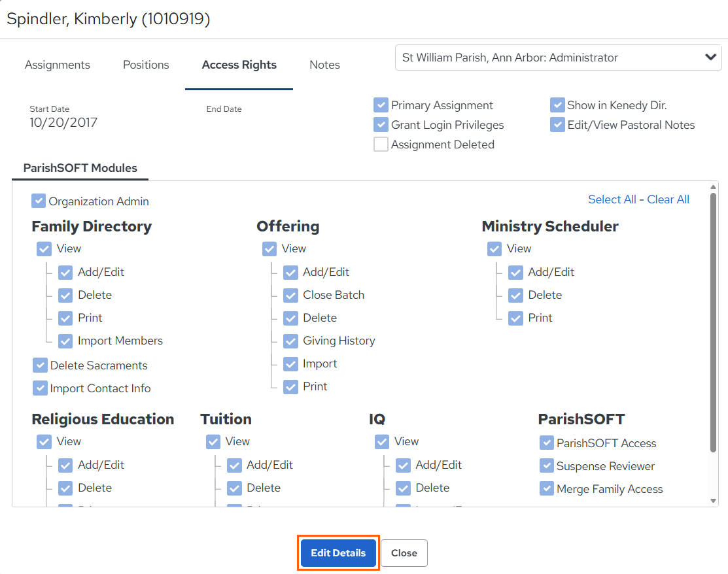The width and height of the screenshot is (728, 574).
Task: Open the St William Parish assignment dropdown
Action: coord(558,58)
